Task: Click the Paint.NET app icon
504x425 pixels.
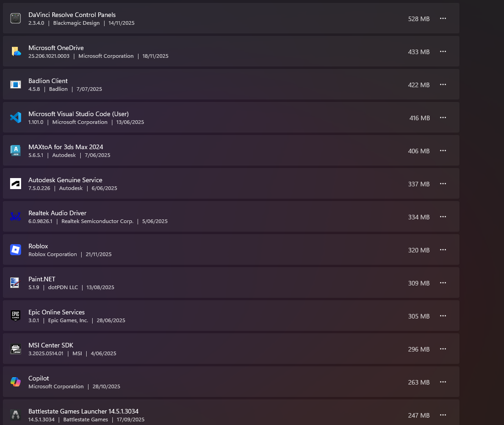Action: [x=16, y=283]
